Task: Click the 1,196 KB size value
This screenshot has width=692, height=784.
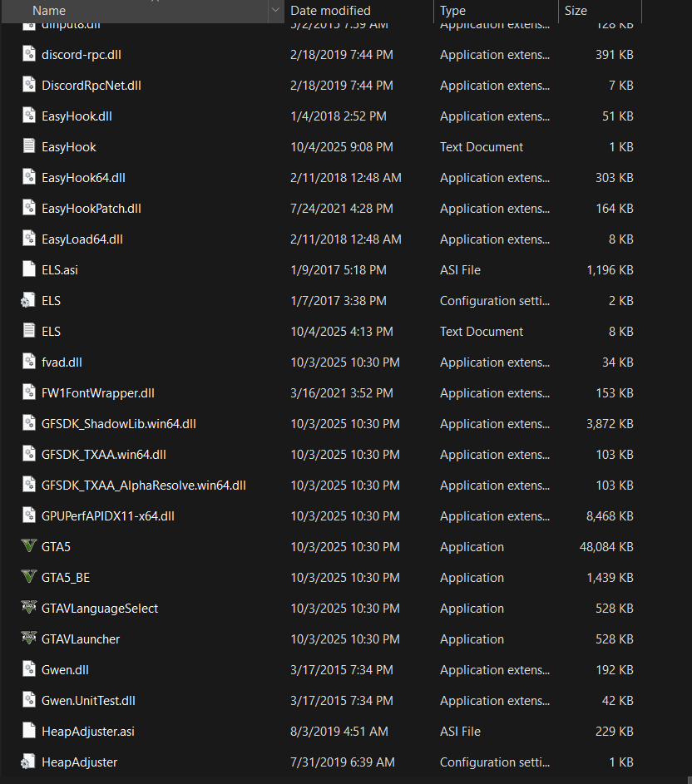Action: [610, 270]
